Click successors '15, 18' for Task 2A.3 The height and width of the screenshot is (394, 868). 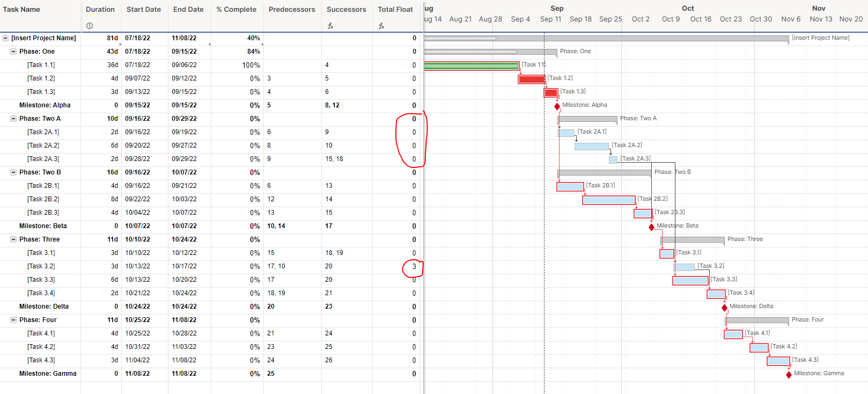tap(334, 159)
